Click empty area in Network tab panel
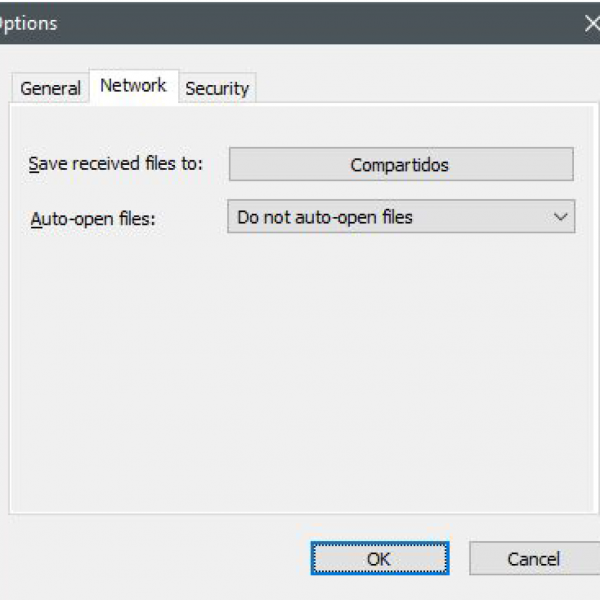 coord(300,400)
